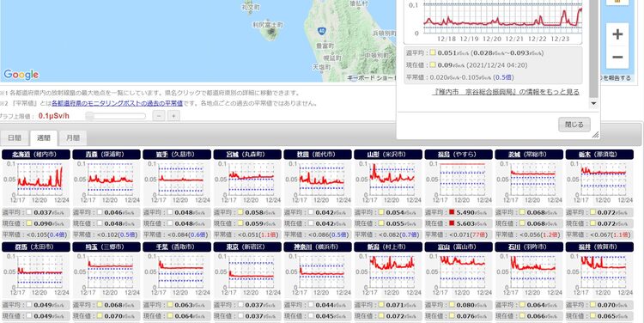Increase graph upper limit with plus button

[x=173, y=116]
